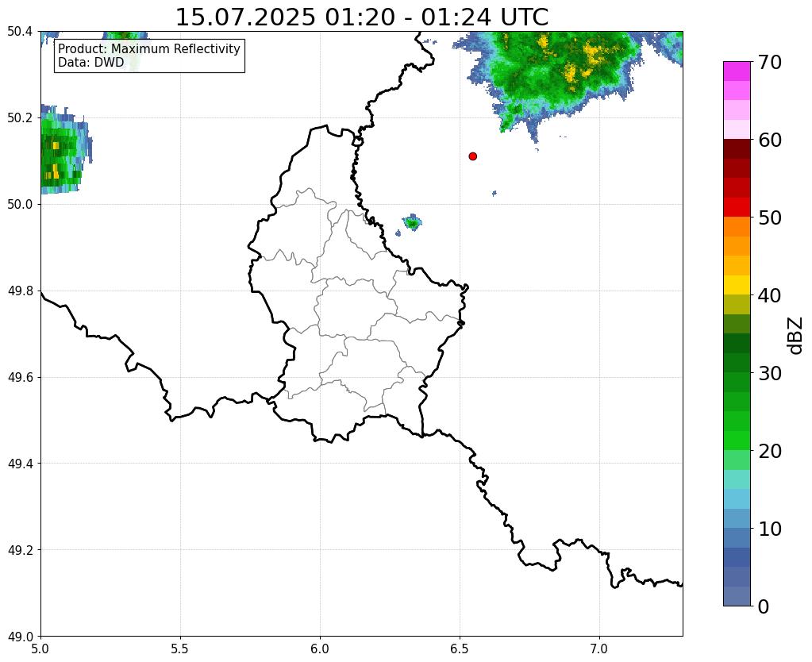The height and width of the screenshot is (662, 812).
Task: Click the slate blue bottom colorbar segment
Action: click(x=737, y=595)
